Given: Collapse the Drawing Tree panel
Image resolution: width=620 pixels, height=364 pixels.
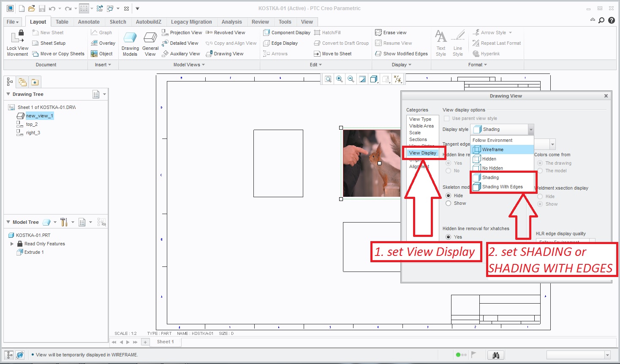Looking at the screenshot, I should point(8,94).
